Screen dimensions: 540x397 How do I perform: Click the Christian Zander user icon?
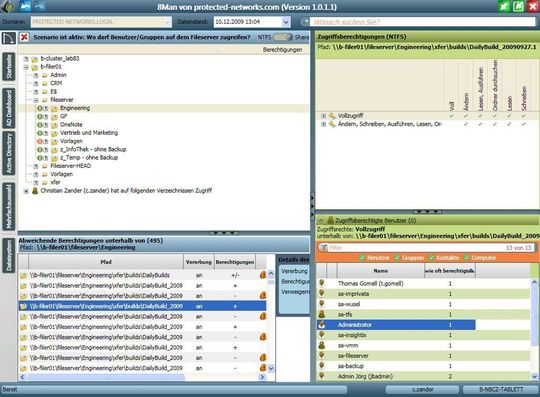tap(35, 190)
